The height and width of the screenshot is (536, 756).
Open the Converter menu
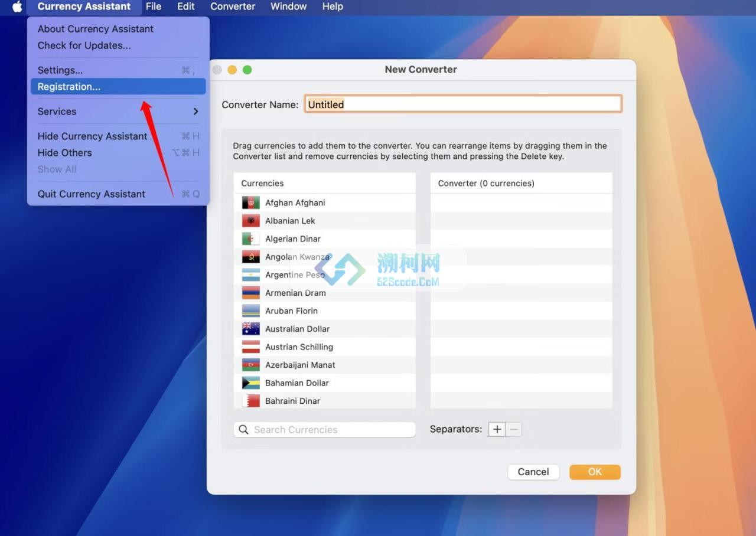(233, 6)
